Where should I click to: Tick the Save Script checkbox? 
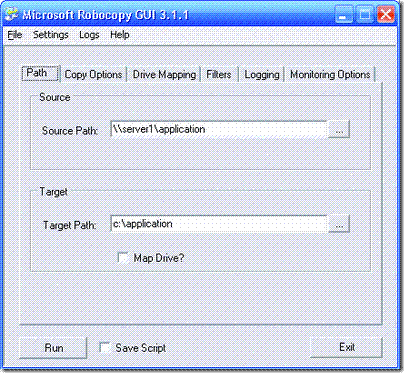(105, 348)
